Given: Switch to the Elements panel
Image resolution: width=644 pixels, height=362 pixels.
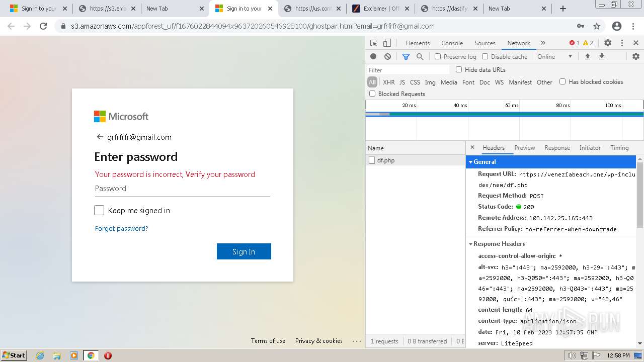Looking at the screenshot, I should (x=418, y=43).
